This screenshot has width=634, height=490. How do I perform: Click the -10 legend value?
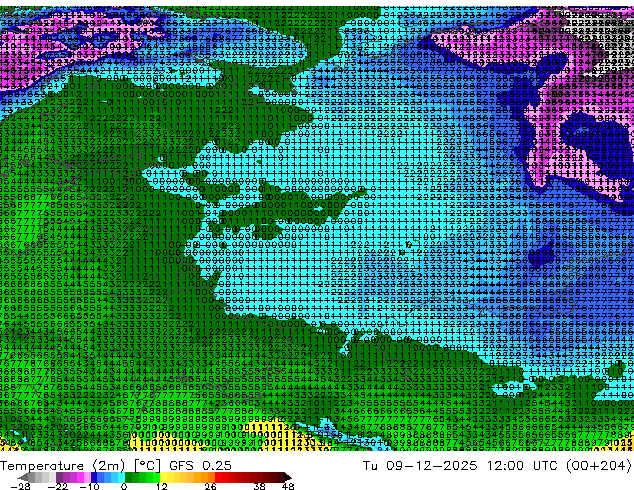89,486
